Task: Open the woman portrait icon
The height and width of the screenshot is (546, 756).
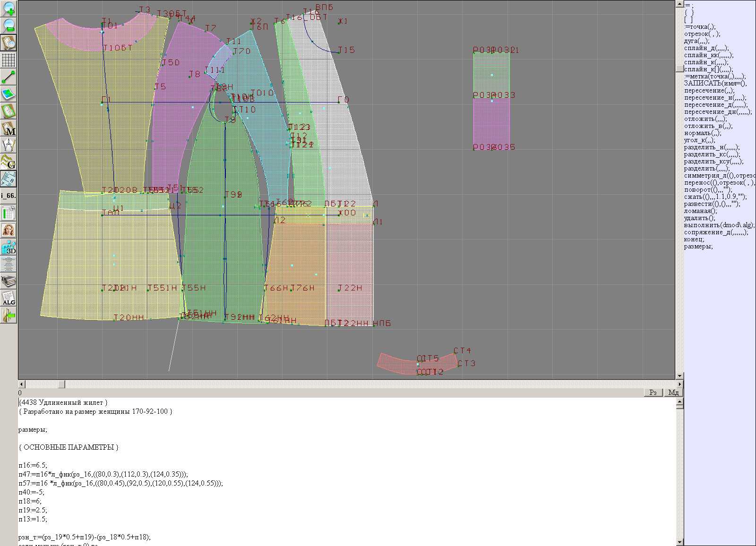Action: click(x=9, y=230)
